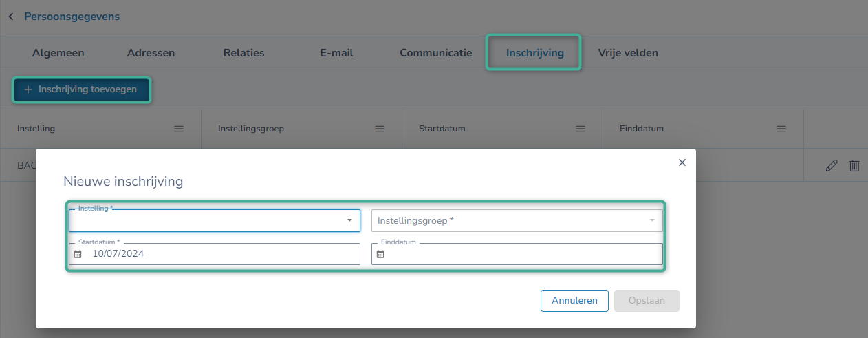Expand the Instellingsgroep dropdown

652,220
